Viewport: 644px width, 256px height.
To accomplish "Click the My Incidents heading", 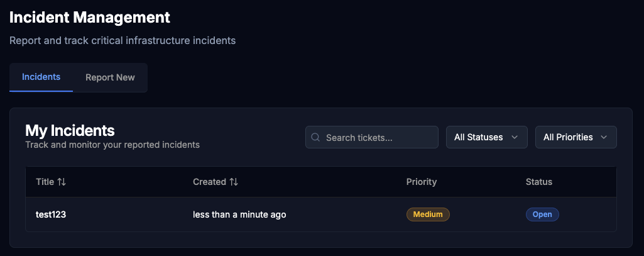I will [x=70, y=130].
